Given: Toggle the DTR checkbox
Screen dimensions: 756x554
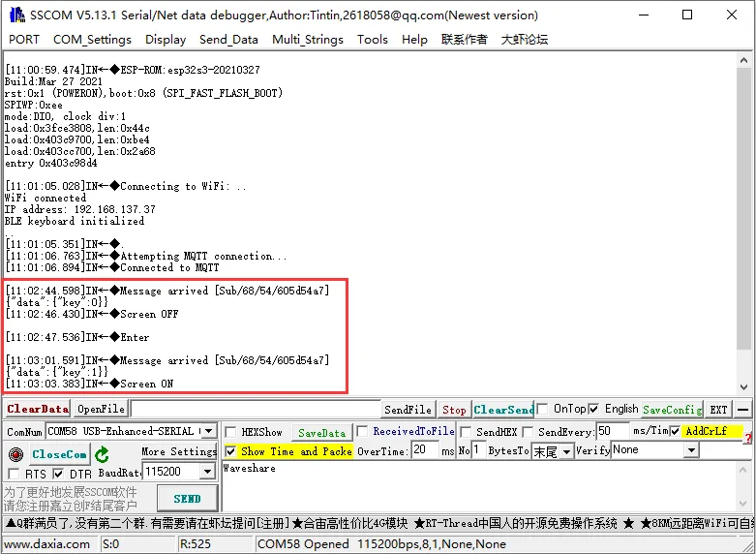Looking at the screenshot, I should (58, 473).
